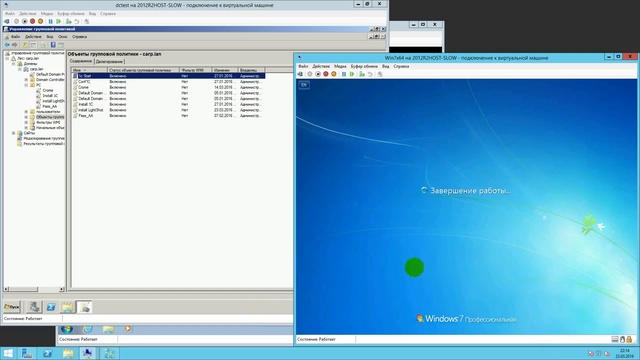Click orange Save icon in Win7x64 toolbar

coord(334,74)
